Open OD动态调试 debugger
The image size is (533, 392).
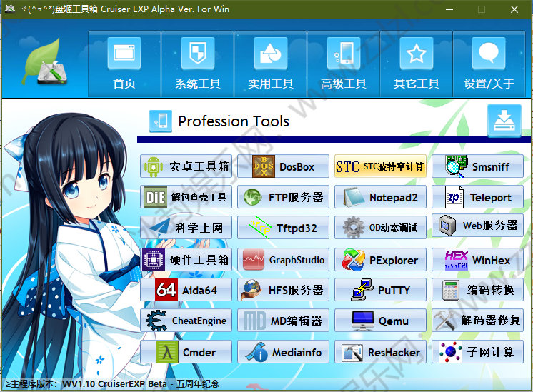tap(380, 227)
